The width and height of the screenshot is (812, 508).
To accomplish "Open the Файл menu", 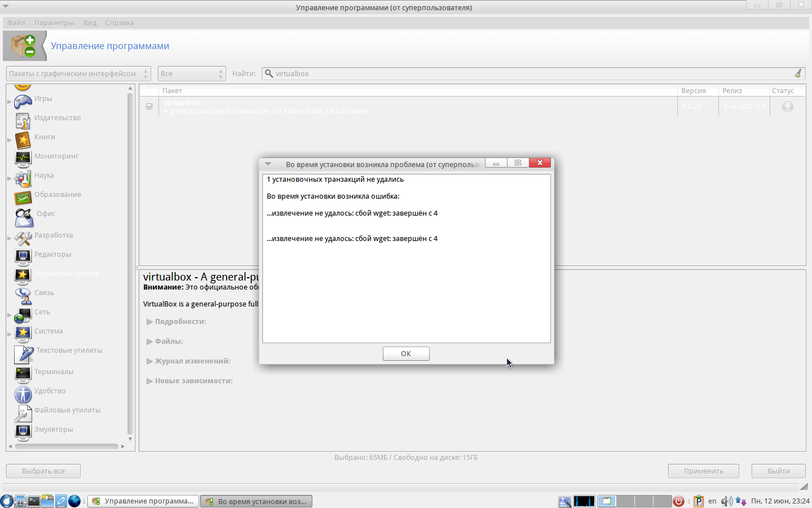I will click(x=16, y=23).
